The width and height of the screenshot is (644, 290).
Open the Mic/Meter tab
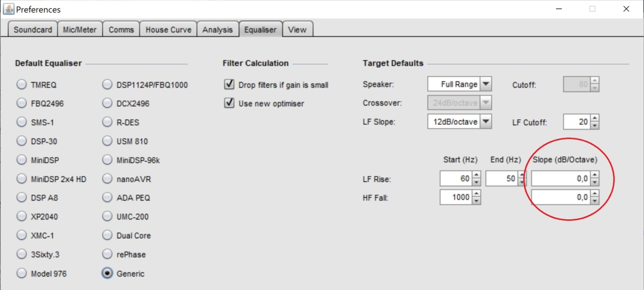(80, 29)
